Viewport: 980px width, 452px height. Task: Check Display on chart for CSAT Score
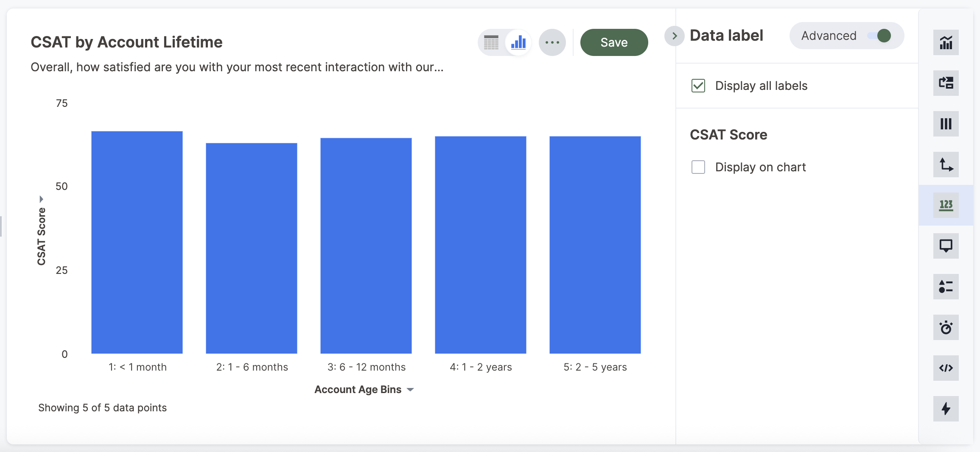pyautogui.click(x=698, y=167)
